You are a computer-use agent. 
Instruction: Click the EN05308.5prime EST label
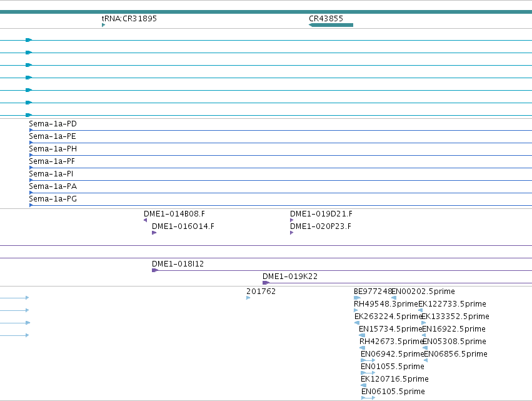[x=454, y=342]
